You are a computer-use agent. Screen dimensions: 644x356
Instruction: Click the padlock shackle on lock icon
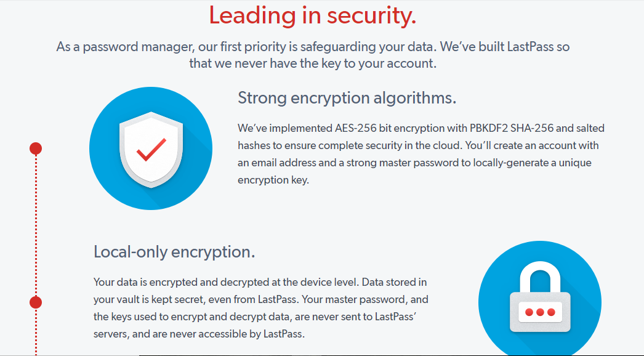540,277
